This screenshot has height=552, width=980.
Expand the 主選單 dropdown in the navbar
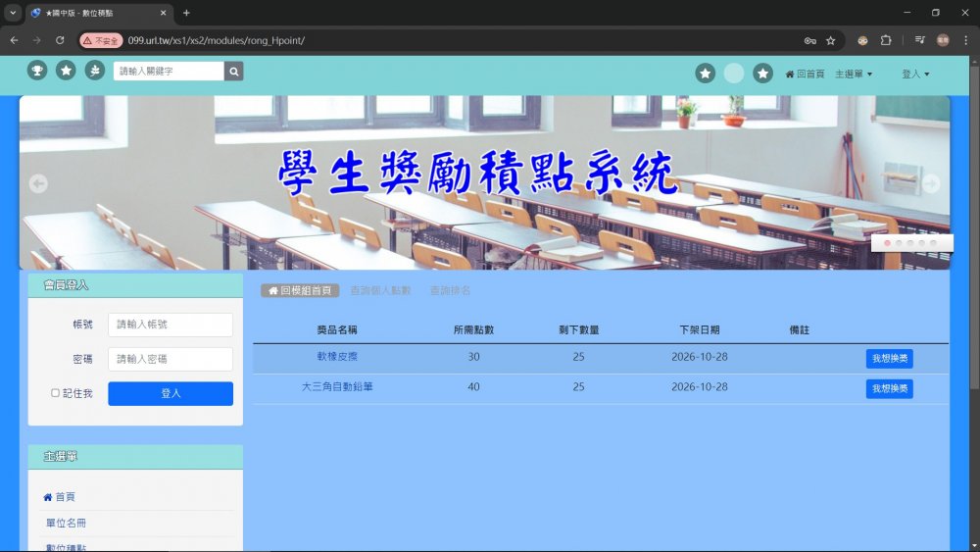(x=853, y=74)
